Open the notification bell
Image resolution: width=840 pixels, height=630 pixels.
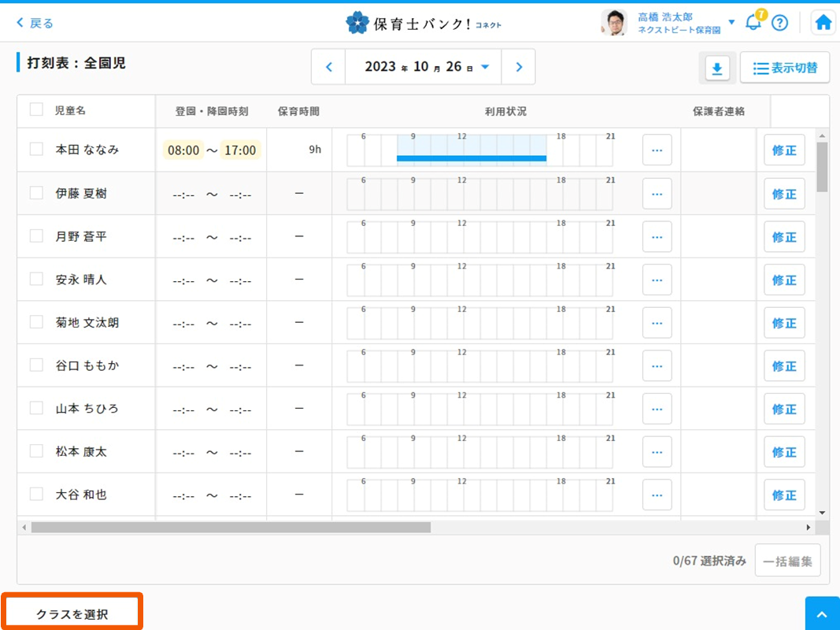pyautogui.click(x=753, y=23)
